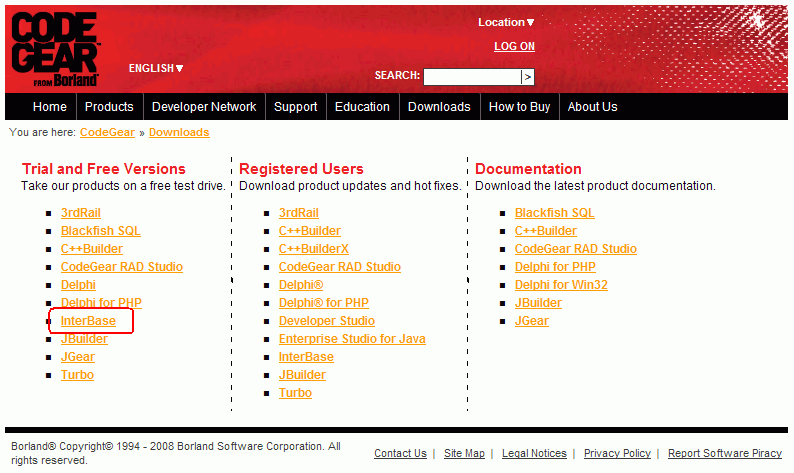794x473 pixels.
Task: Click the CodeGear breadcrumb link
Action: click(107, 132)
